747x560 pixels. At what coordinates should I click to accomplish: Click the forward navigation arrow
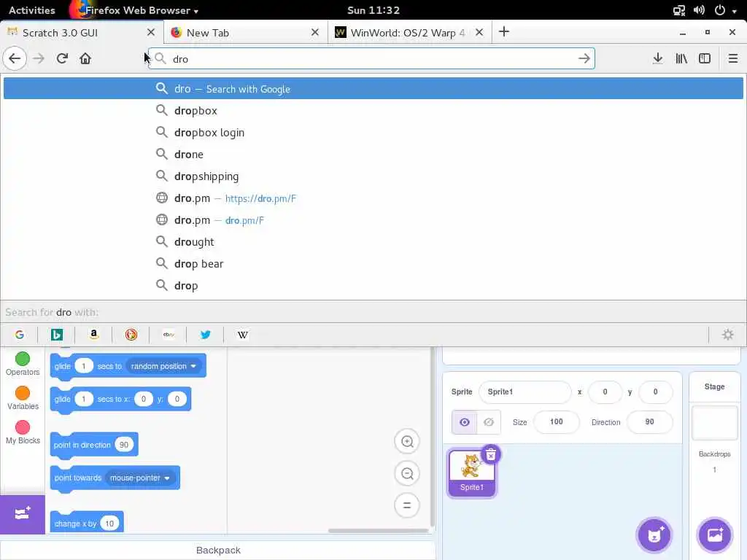coord(39,58)
